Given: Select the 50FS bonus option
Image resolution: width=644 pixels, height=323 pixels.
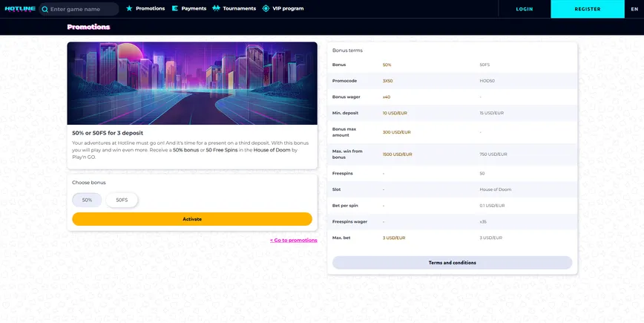Looking at the screenshot, I should click(x=122, y=200).
